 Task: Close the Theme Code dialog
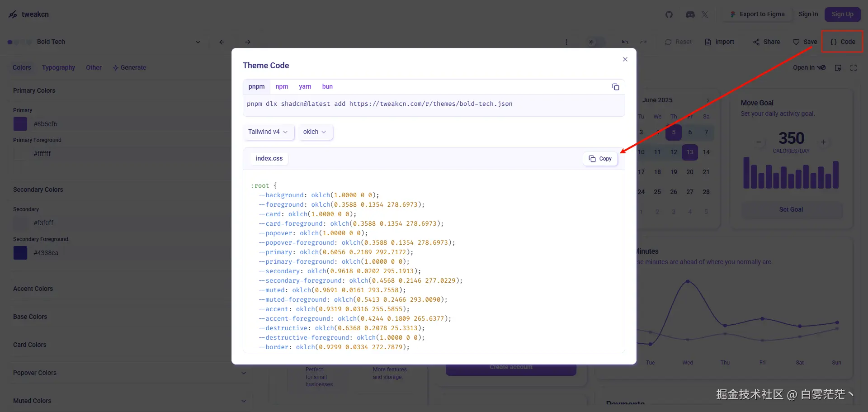(x=625, y=59)
